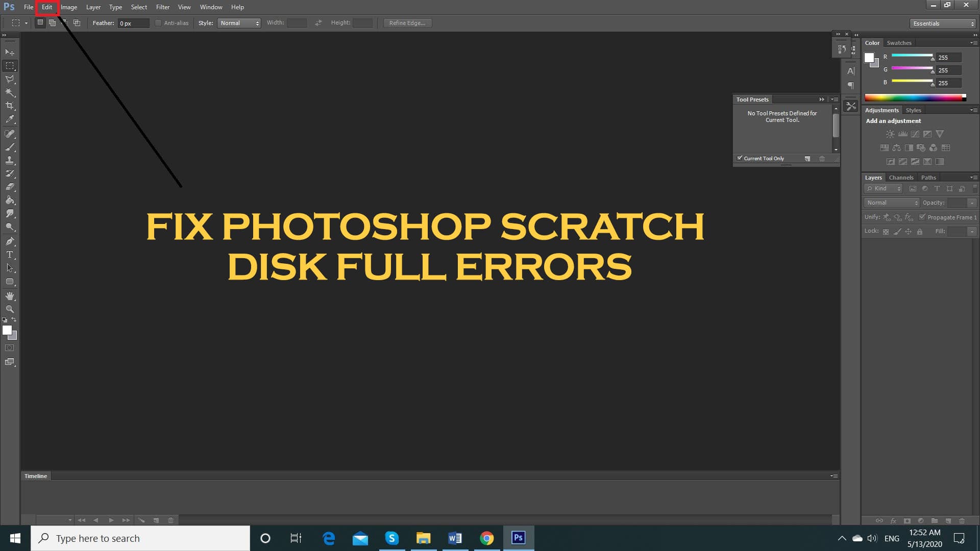This screenshot has height=551, width=980.
Task: Select the Lasso tool
Action: click(10, 79)
